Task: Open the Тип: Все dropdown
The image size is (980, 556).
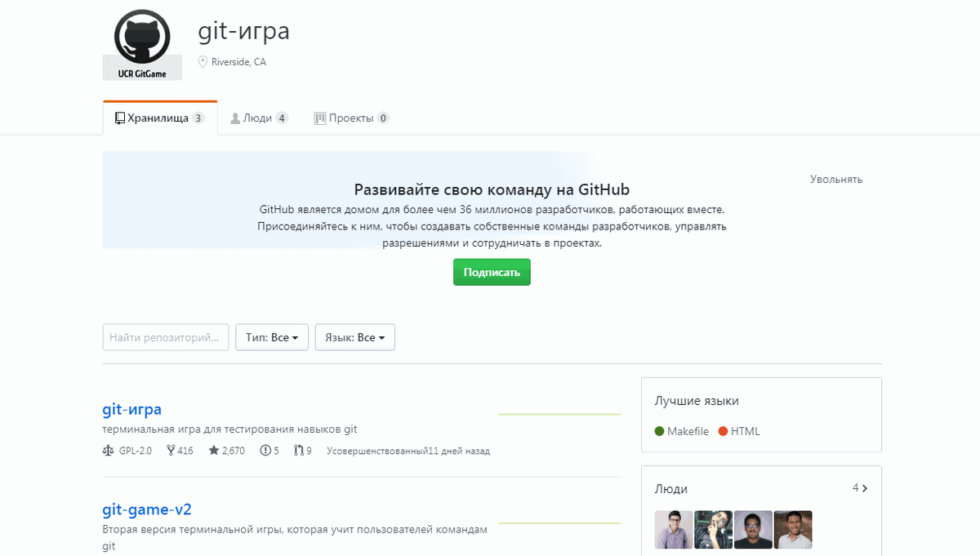Action: click(x=272, y=337)
